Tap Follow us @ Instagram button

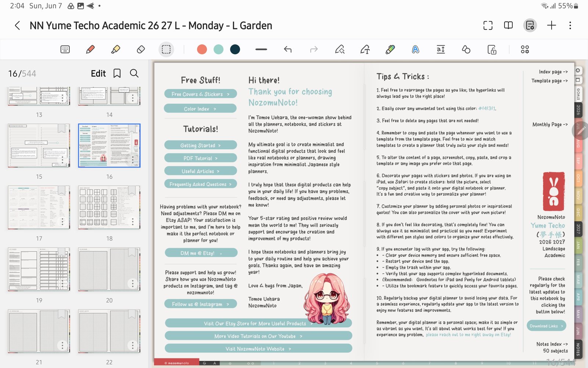coord(200,304)
